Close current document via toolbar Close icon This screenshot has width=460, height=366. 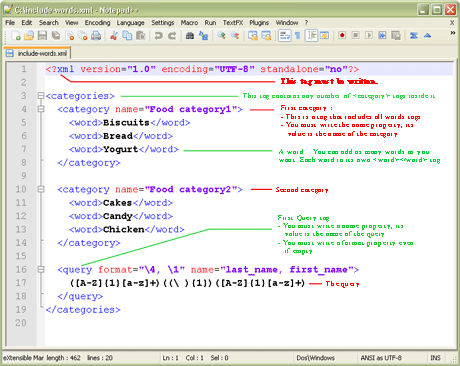[x=70, y=35]
